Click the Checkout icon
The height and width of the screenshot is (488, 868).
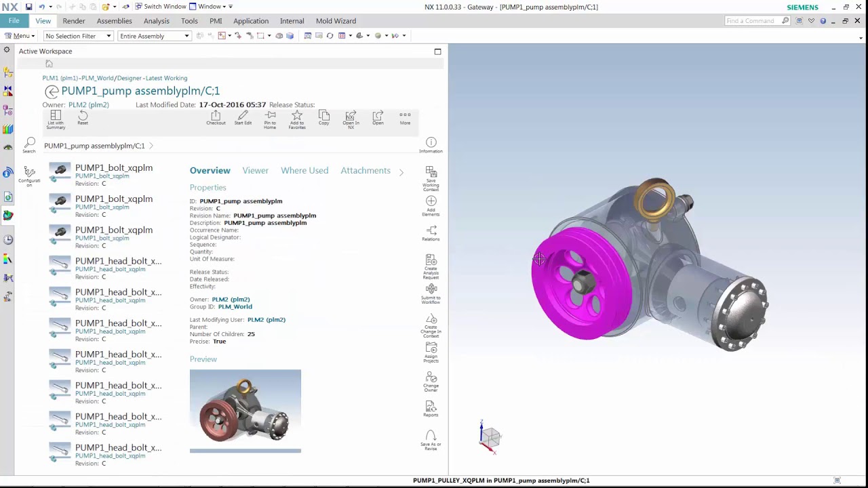(216, 118)
